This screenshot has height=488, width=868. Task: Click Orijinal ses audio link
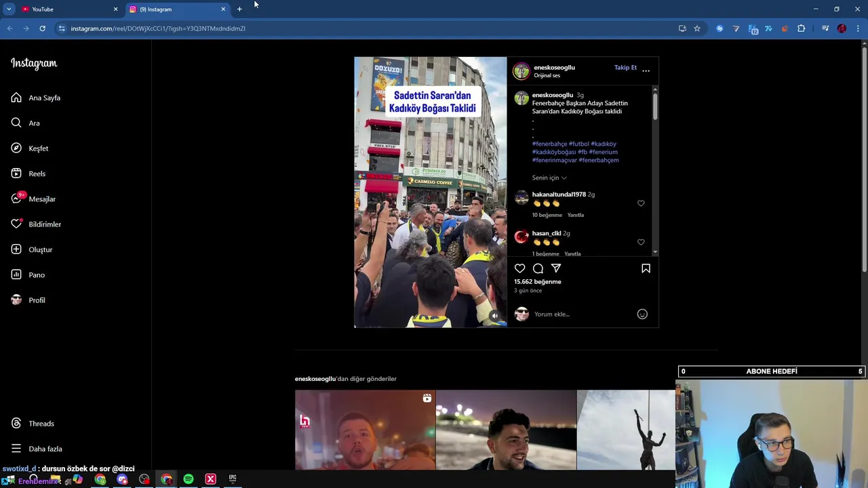click(547, 75)
